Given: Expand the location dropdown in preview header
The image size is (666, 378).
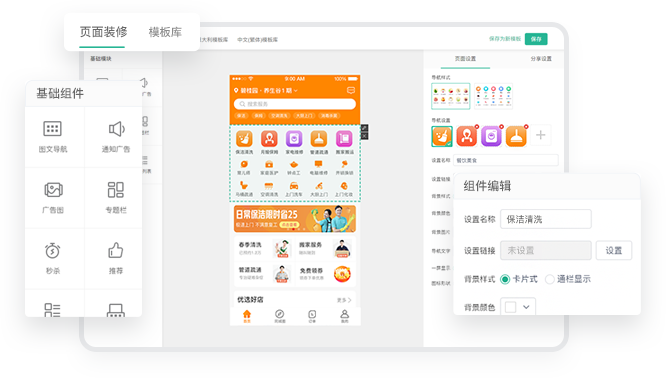Looking at the screenshot, I should point(296,91).
